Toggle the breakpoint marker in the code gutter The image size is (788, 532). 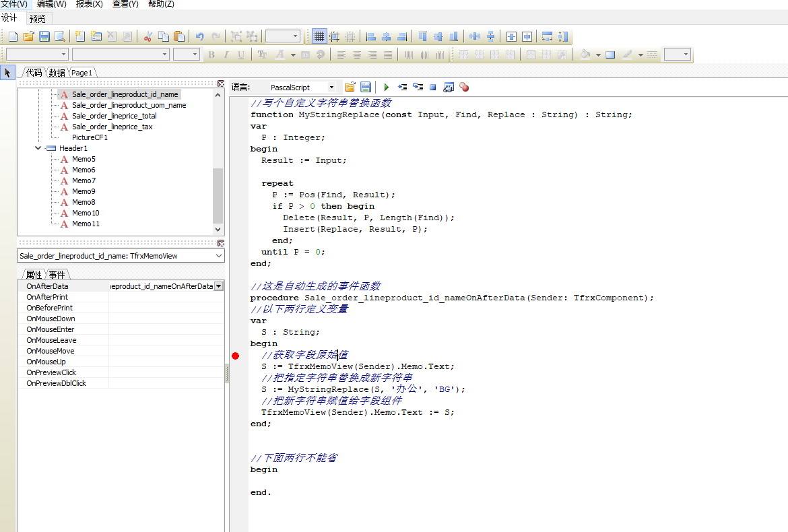point(235,356)
